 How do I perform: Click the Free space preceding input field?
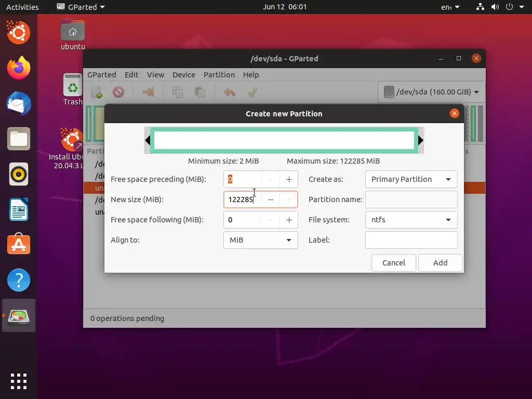pyautogui.click(x=243, y=179)
